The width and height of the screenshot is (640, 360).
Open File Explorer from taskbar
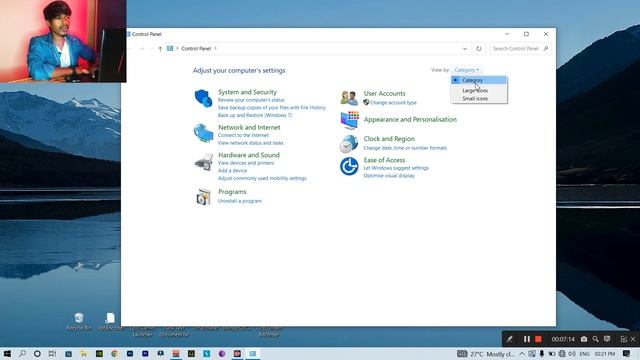[x=84, y=354]
